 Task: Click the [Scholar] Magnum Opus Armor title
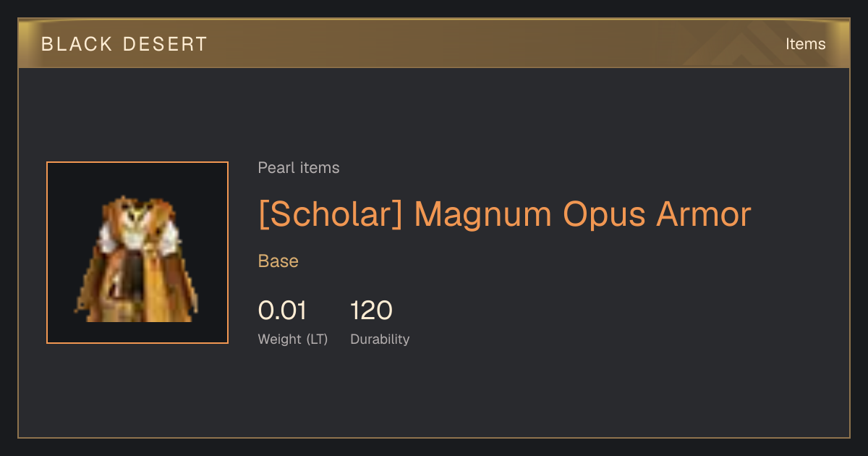coord(505,214)
